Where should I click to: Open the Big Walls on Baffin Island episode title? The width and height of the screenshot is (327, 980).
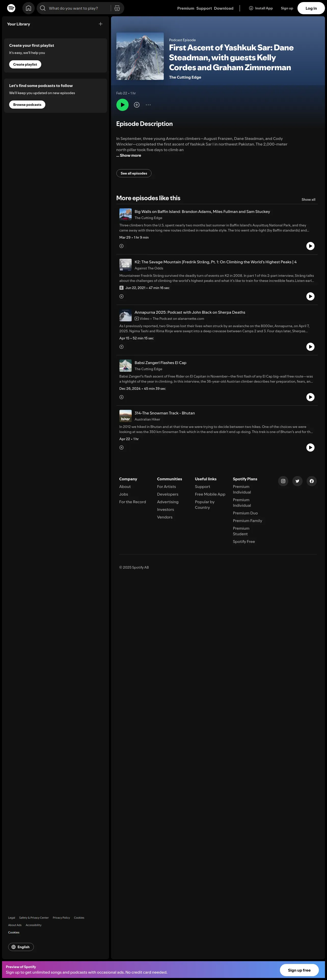[202, 211]
